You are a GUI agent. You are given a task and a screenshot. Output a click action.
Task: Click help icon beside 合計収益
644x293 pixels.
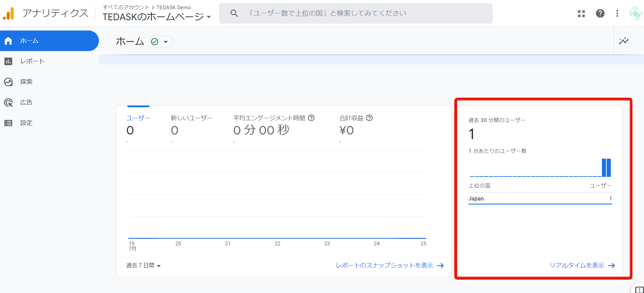point(369,118)
